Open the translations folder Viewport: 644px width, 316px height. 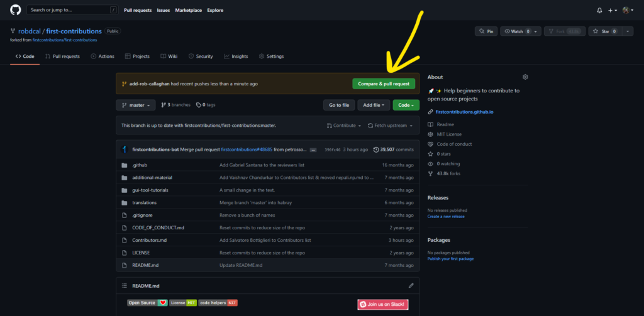(144, 203)
